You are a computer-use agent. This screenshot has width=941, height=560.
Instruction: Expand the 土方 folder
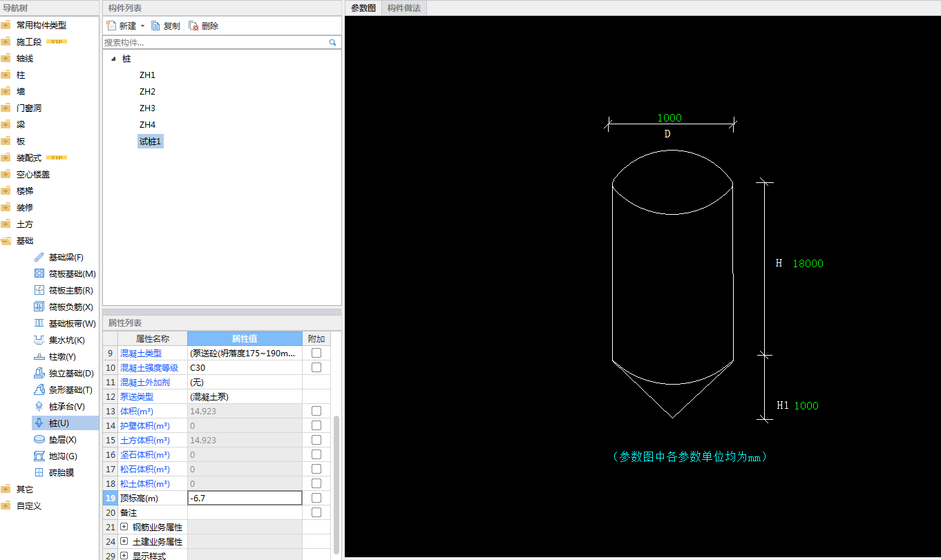pos(6,224)
